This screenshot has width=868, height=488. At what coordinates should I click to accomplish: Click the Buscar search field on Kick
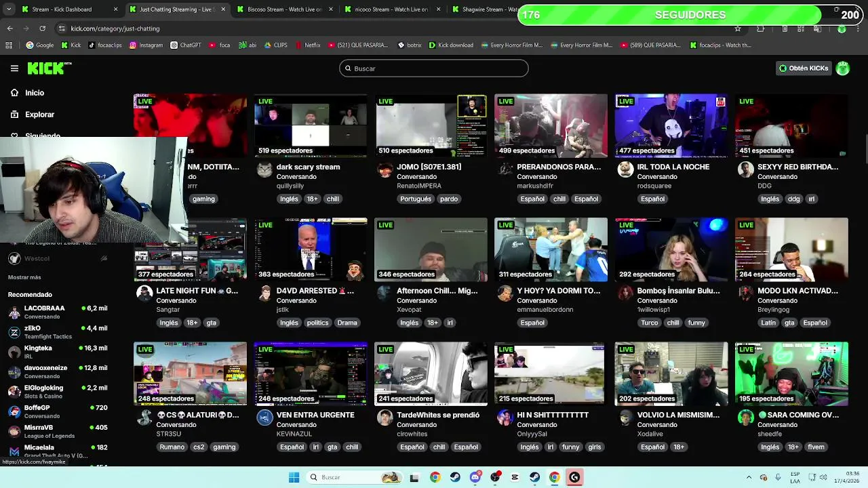[434, 68]
